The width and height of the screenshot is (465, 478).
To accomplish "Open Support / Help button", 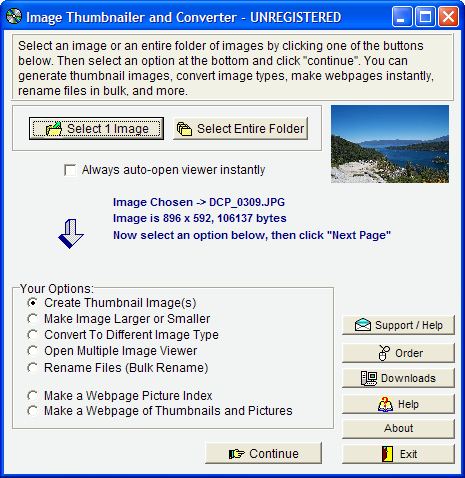I will tap(398, 325).
